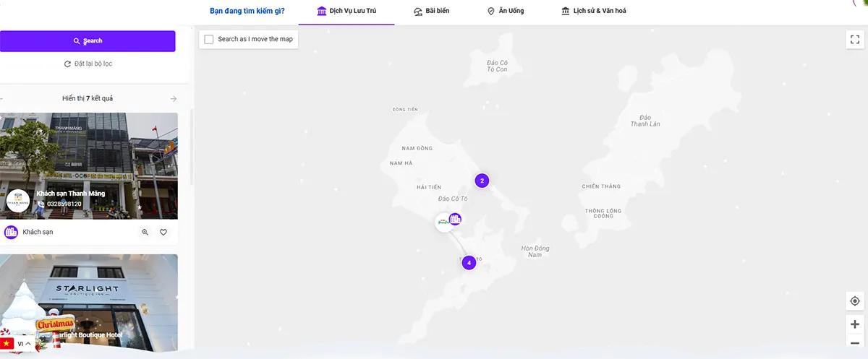The image size is (868, 359).
Task: Open the Bãi biển tab
Action: point(431,11)
